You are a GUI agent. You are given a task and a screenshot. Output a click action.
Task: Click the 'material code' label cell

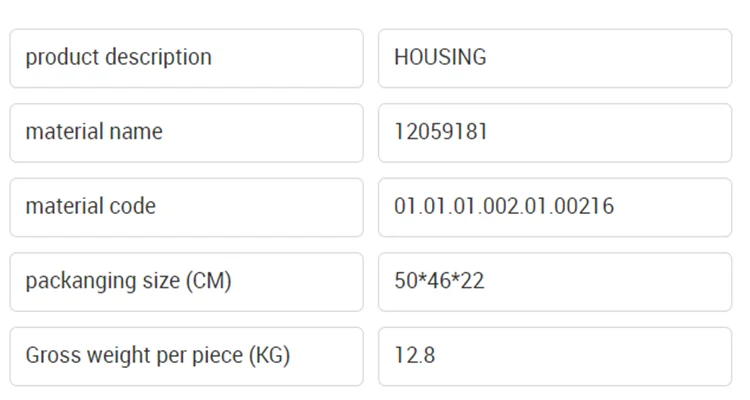click(186, 207)
